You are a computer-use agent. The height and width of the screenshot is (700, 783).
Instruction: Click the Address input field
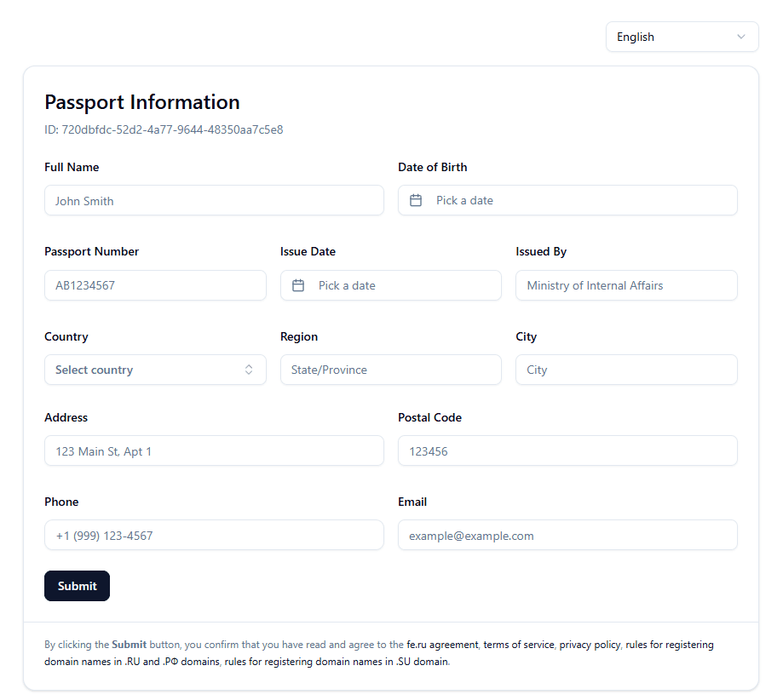pos(214,451)
